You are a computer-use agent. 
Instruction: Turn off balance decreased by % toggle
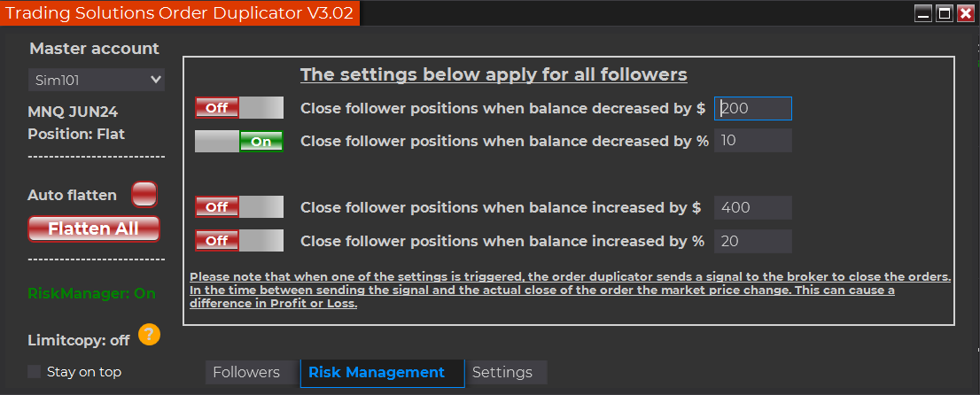point(239,141)
